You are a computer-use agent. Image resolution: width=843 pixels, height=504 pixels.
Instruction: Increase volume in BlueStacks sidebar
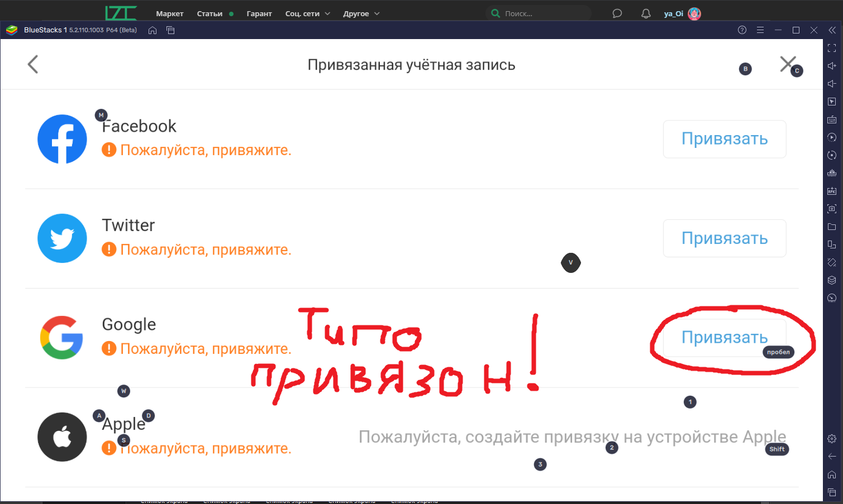click(832, 66)
